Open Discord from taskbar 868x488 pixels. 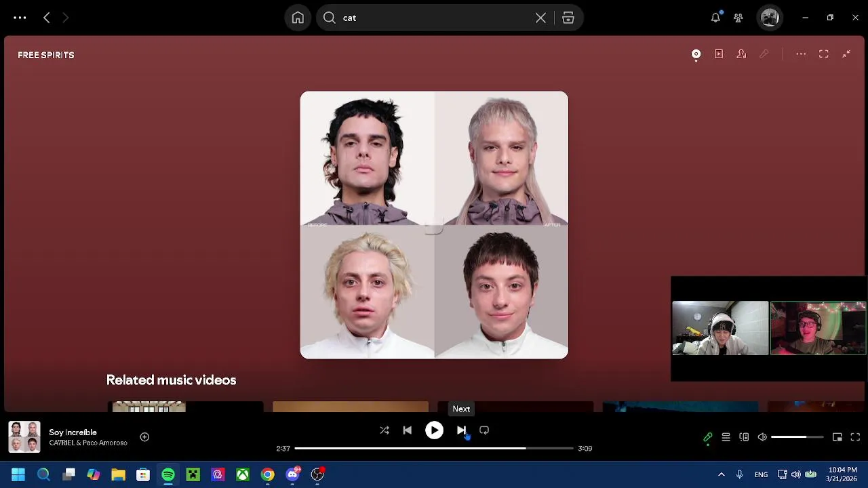pos(293,474)
